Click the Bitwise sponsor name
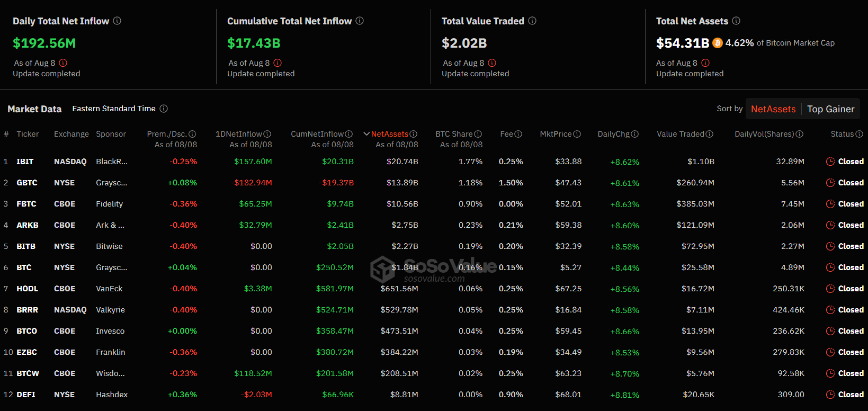The width and height of the screenshot is (868, 411). pyautogui.click(x=109, y=246)
